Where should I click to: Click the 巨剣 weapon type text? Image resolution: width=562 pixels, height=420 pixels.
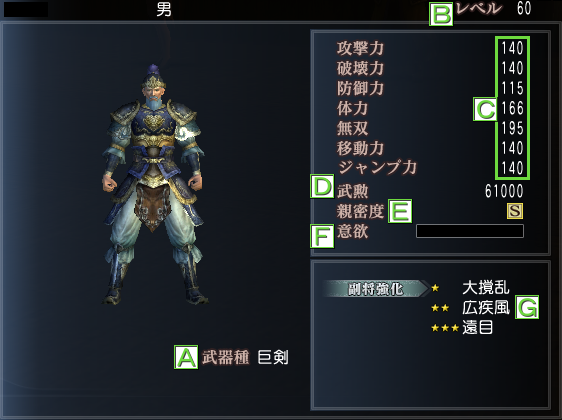click(273, 357)
